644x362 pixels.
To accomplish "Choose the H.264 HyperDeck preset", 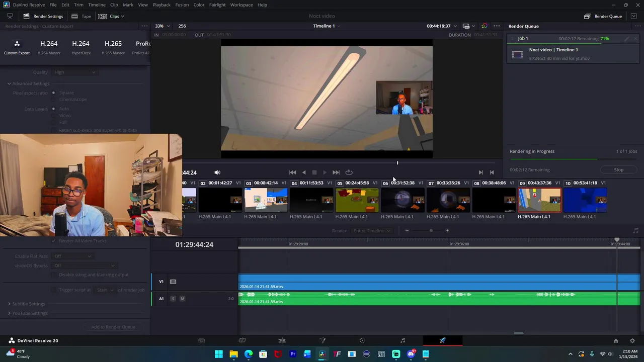I will click(81, 47).
